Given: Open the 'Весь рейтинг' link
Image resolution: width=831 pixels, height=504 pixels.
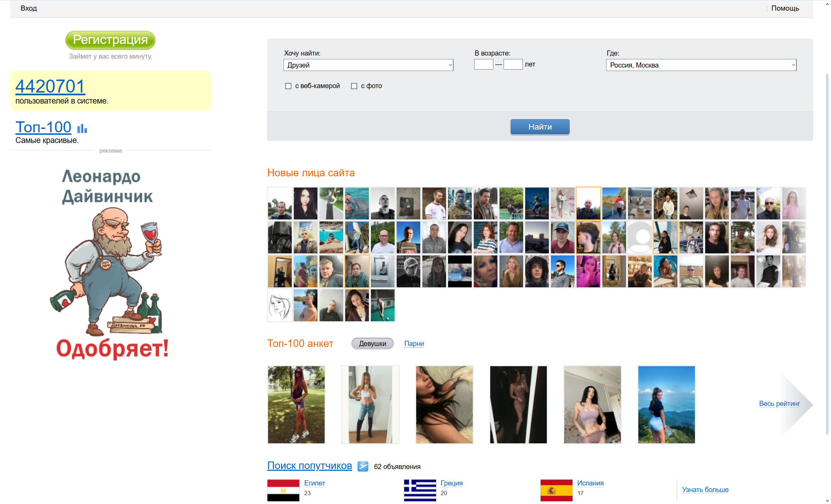Looking at the screenshot, I should tap(779, 404).
